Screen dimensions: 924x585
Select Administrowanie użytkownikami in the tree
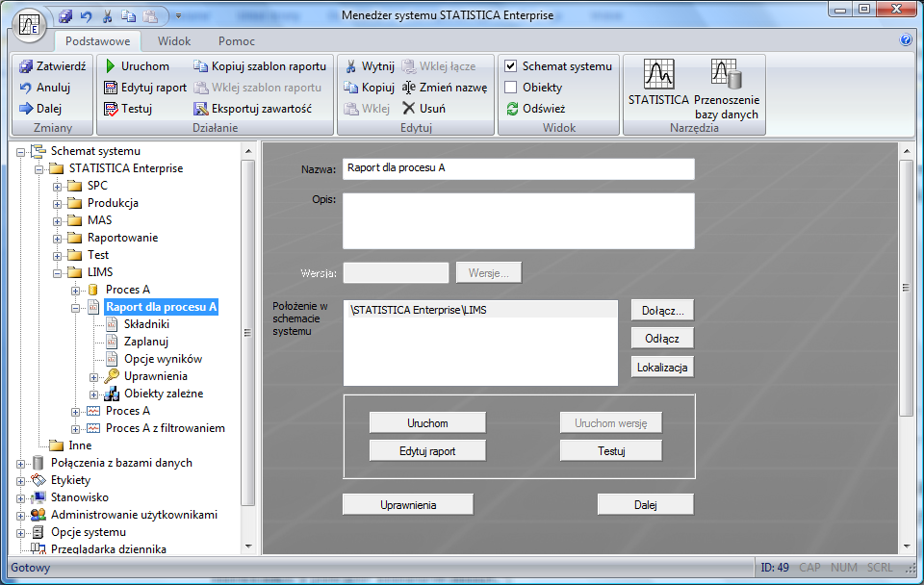point(134,515)
